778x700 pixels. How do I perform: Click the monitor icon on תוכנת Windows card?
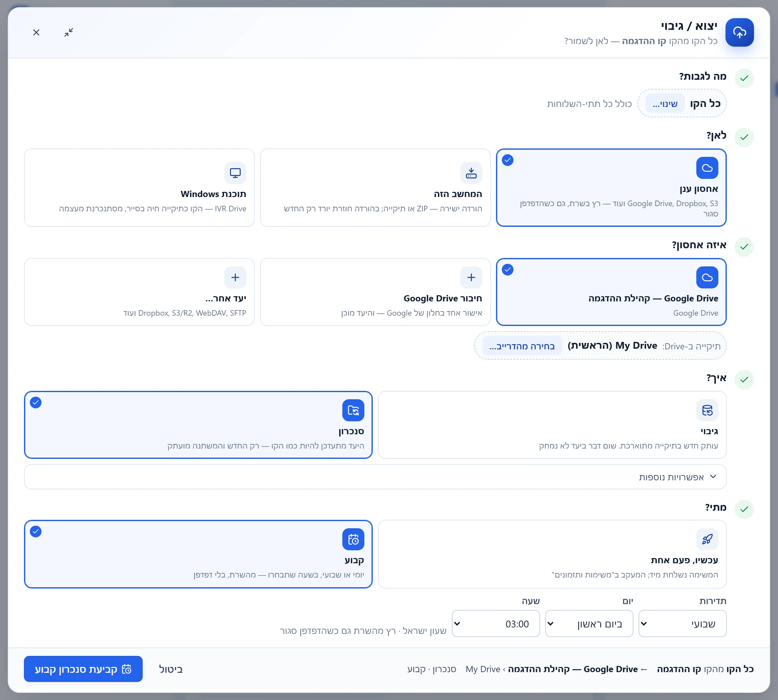pos(235,173)
